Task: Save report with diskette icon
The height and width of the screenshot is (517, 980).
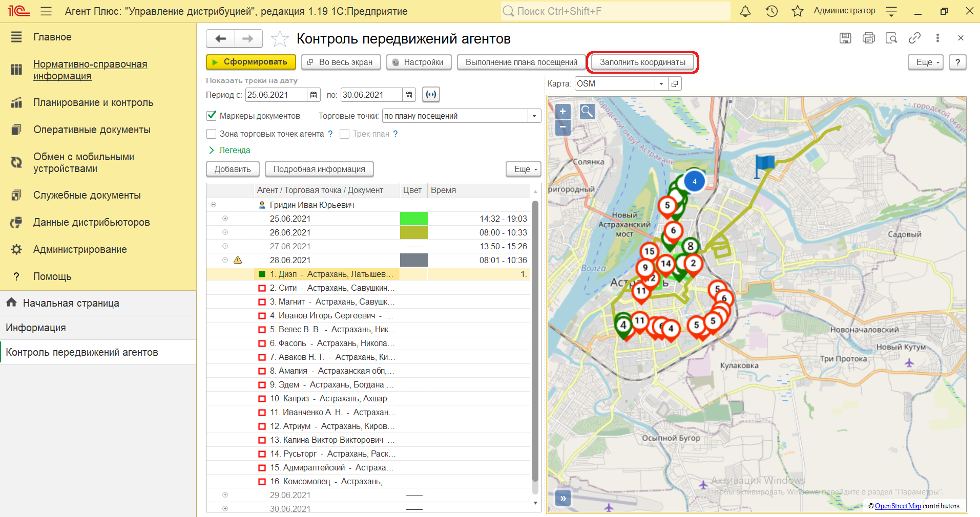Action: 845,38
